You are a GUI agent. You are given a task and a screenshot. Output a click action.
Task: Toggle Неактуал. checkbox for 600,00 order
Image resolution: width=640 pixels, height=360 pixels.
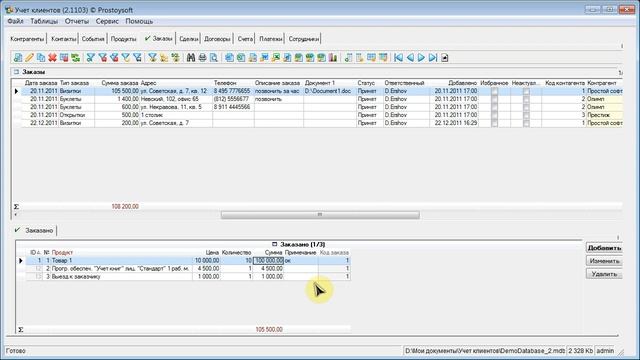pos(526,107)
